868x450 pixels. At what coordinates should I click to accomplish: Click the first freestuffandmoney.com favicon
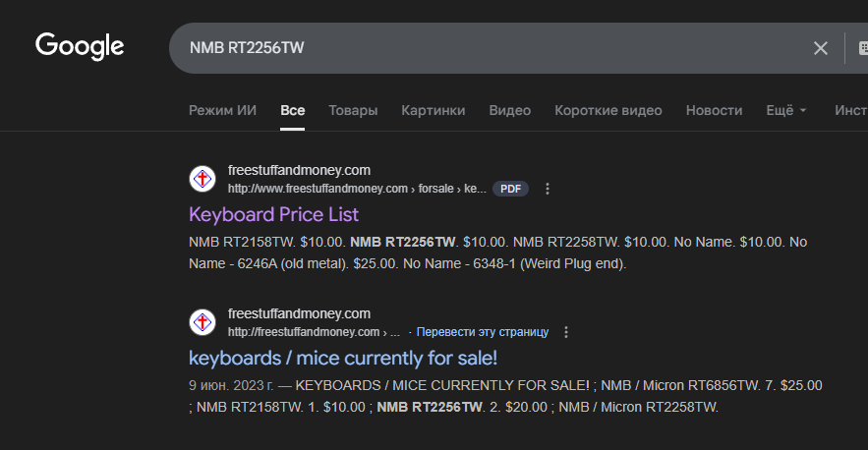203,179
